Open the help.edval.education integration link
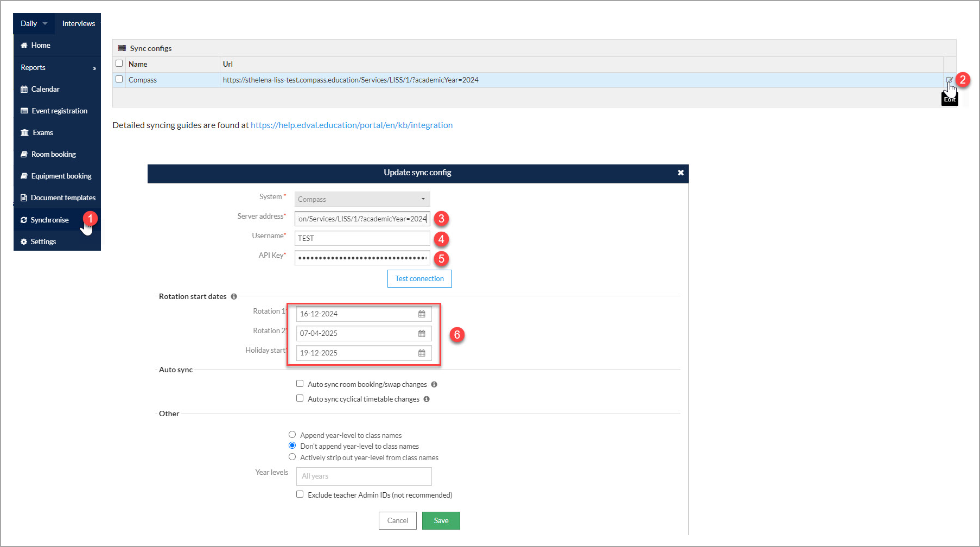Image resolution: width=980 pixels, height=547 pixels. (x=352, y=125)
